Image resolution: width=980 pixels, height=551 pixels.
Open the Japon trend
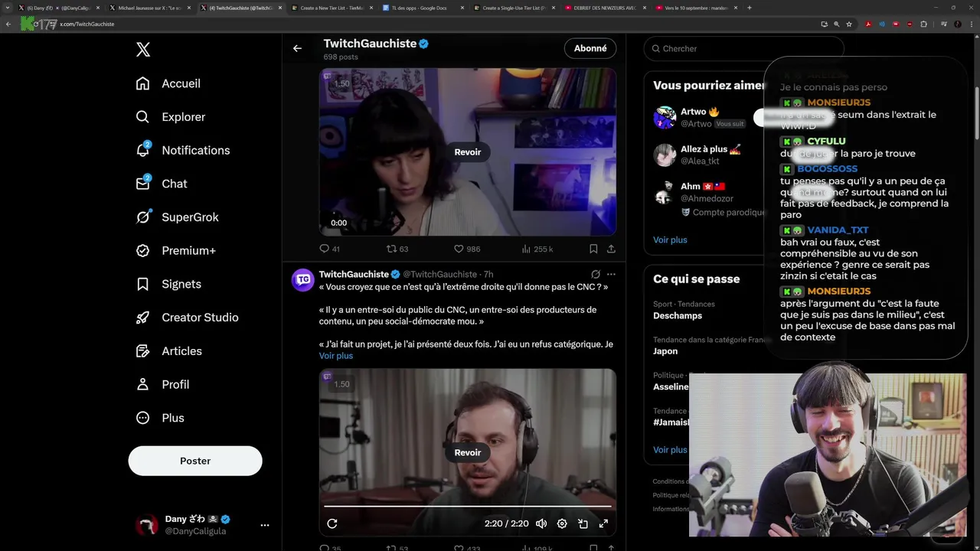tap(665, 351)
